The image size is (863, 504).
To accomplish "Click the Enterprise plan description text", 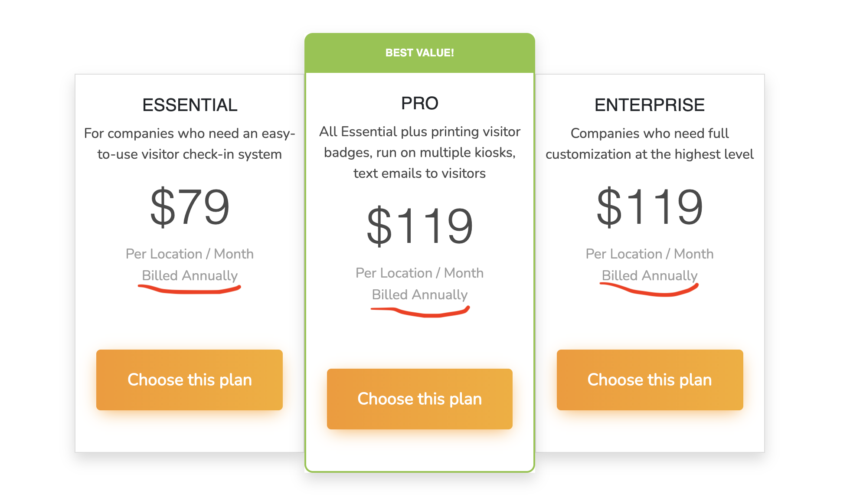I will 650,144.
